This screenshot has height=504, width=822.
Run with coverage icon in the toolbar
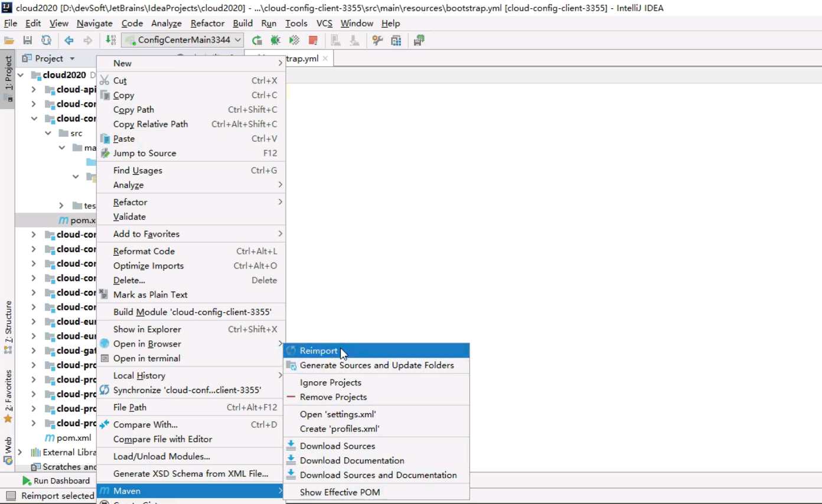[x=294, y=40]
